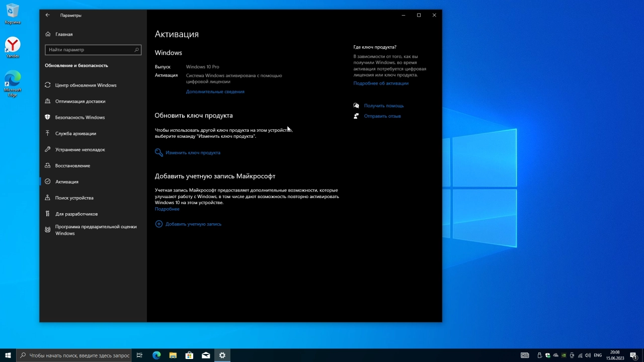Click the Найти параметр search field
The width and height of the screenshot is (644, 362).
[93, 50]
